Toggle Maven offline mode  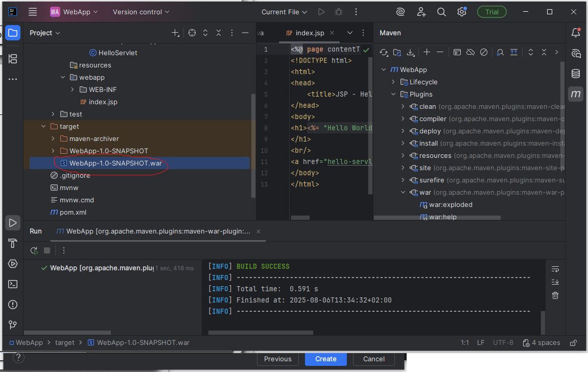click(x=471, y=52)
